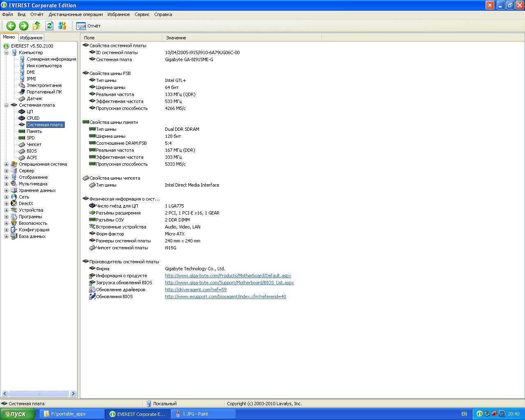
Task: Click the Отчёт report toolbar button
Action: click(89, 26)
